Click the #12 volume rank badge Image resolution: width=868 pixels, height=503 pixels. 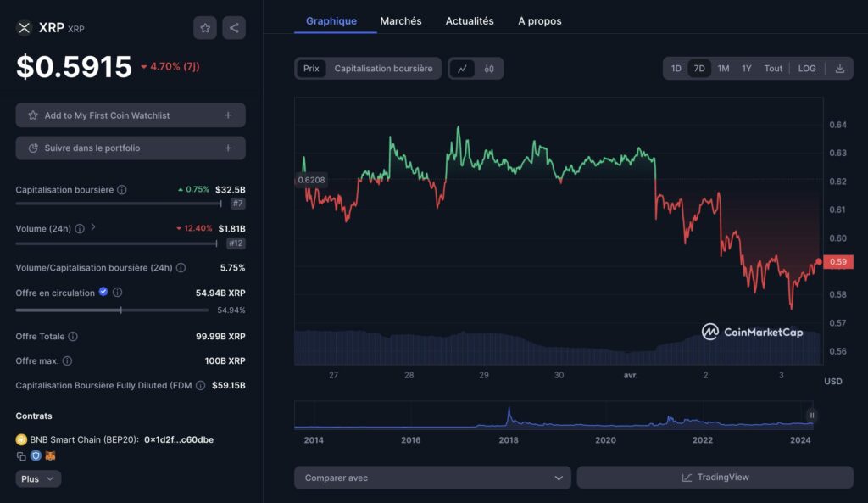coord(236,243)
